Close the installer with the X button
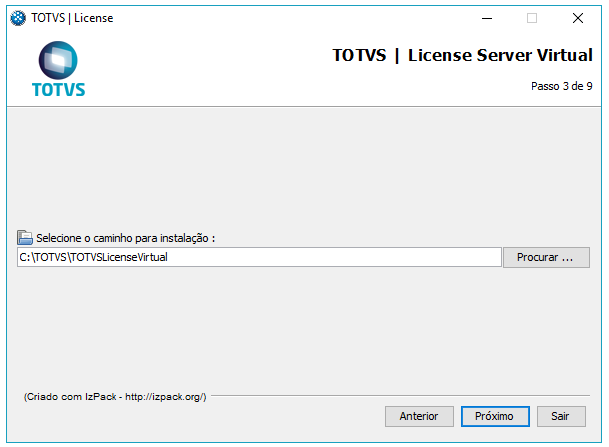The width and height of the screenshot is (609, 447). pyautogui.click(x=578, y=17)
